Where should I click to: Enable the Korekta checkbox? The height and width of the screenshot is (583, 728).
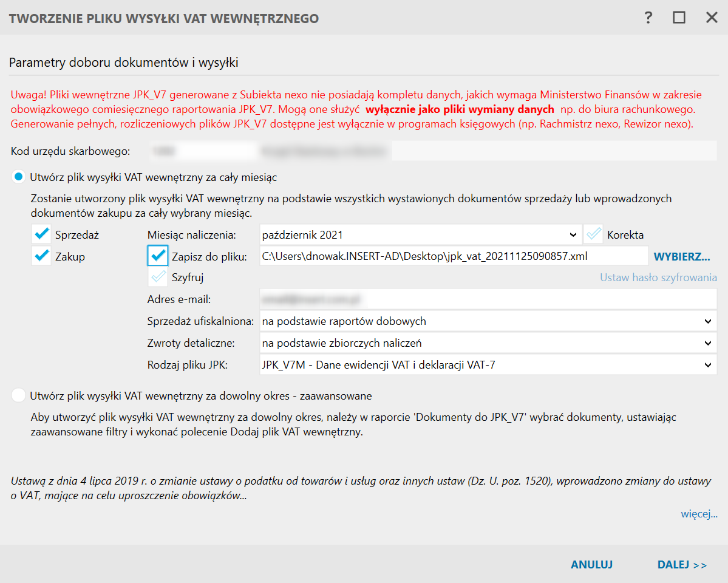(594, 234)
